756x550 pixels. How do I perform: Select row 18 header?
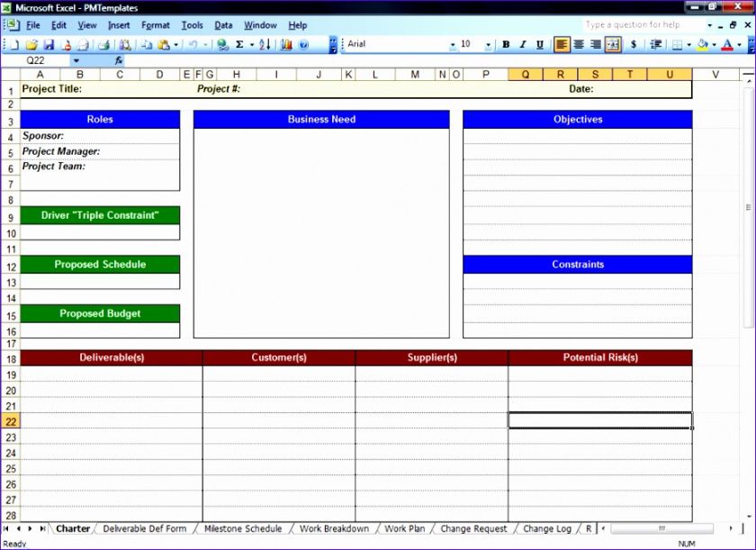pos(11,358)
